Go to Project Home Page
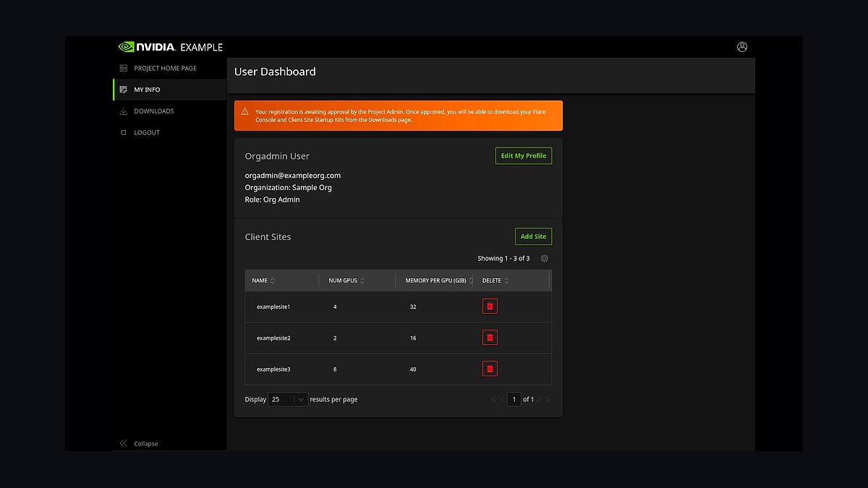 coord(170,68)
